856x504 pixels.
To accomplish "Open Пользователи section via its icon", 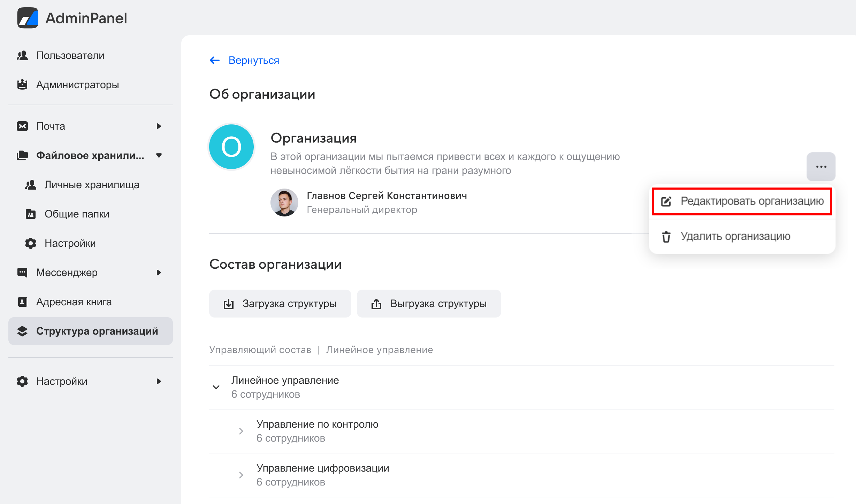I will click(22, 55).
